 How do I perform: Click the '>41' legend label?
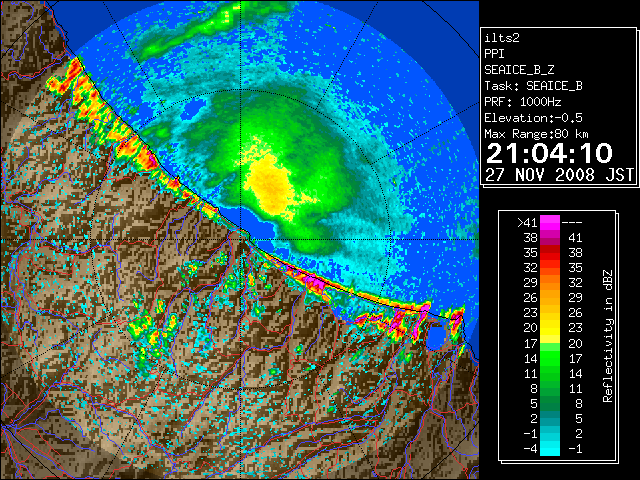[527, 223]
